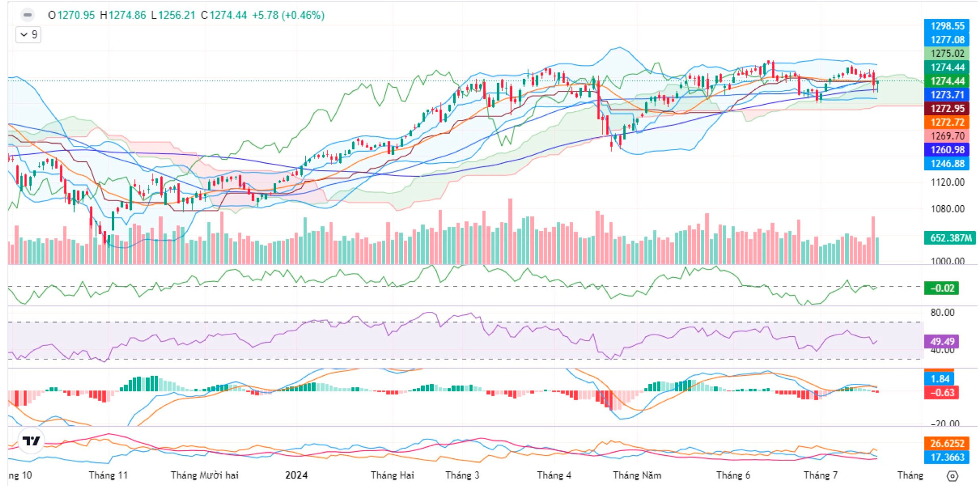The height and width of the screenshot is (489, 980).
Task: Click the orange 1272.72 moving average label
Action: point(947,123)
